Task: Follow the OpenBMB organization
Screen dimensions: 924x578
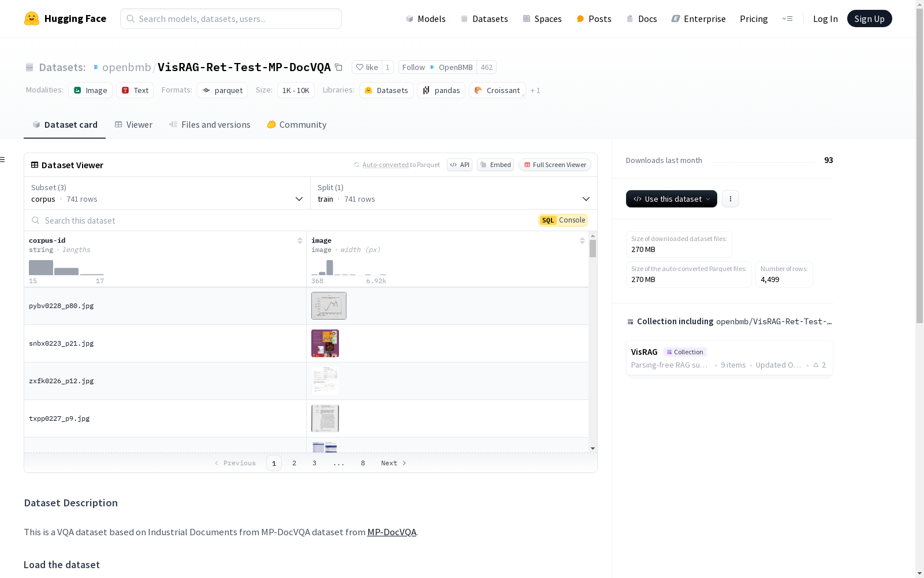Action: (438, 67)
